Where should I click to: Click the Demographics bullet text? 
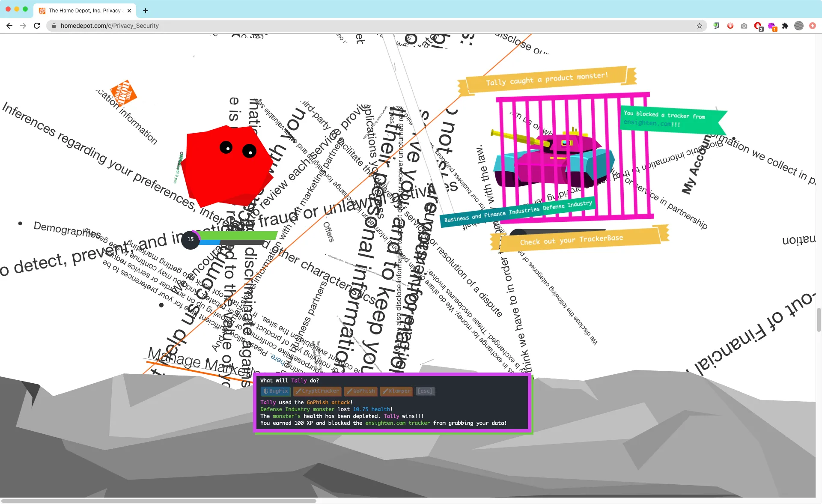[x=67, y=229]
